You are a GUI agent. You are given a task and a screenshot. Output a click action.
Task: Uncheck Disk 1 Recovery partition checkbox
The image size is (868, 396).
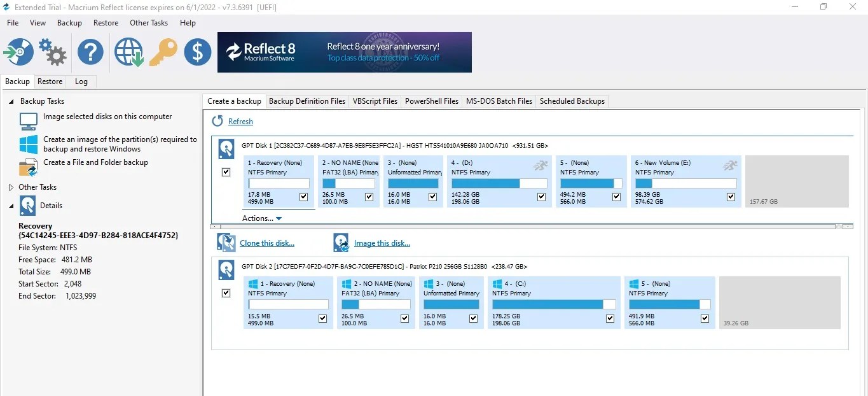(303, 197)
